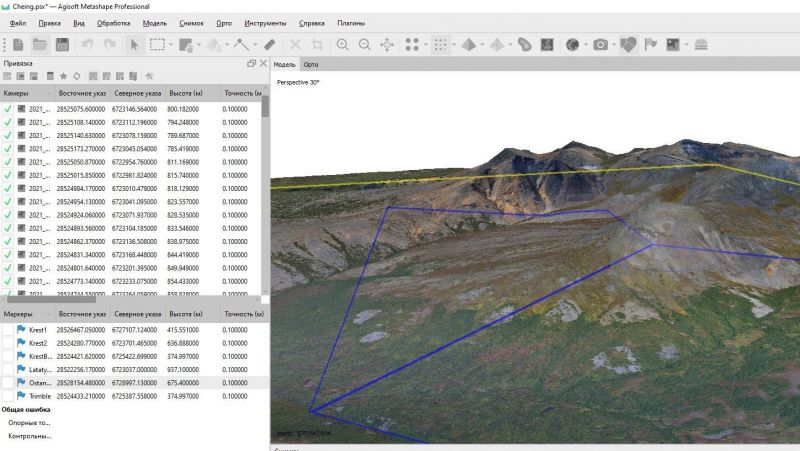Open the Обработка menu
The image size is (800, 451).
click(x=113, y=23)
